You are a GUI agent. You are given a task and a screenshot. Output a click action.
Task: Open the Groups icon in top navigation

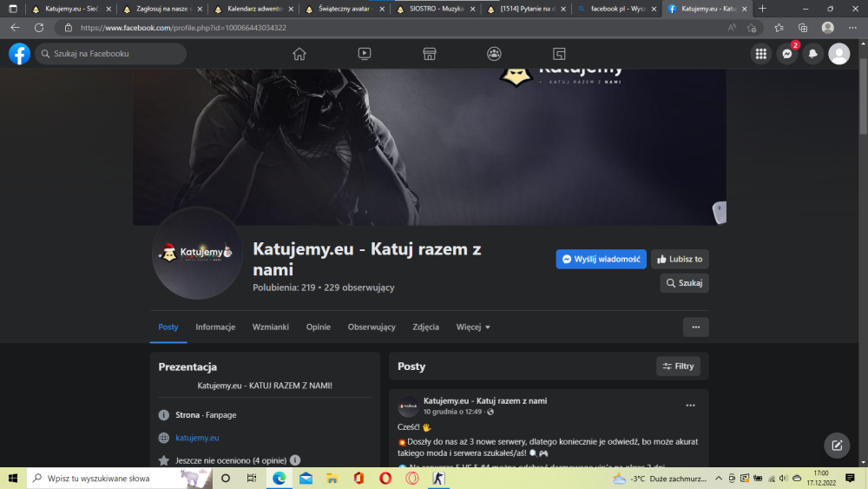pos(494,54)
